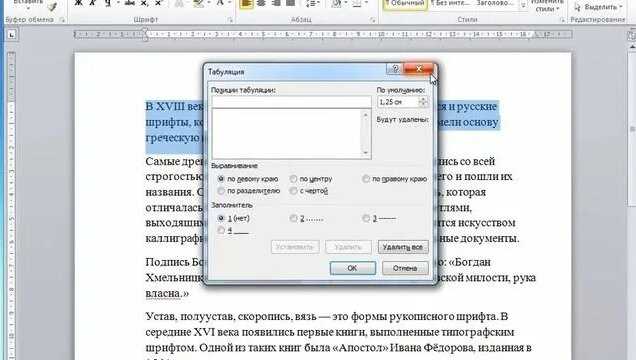The image size is (636, 360).
Task: Expand the styles gallery
Action: 523,6
